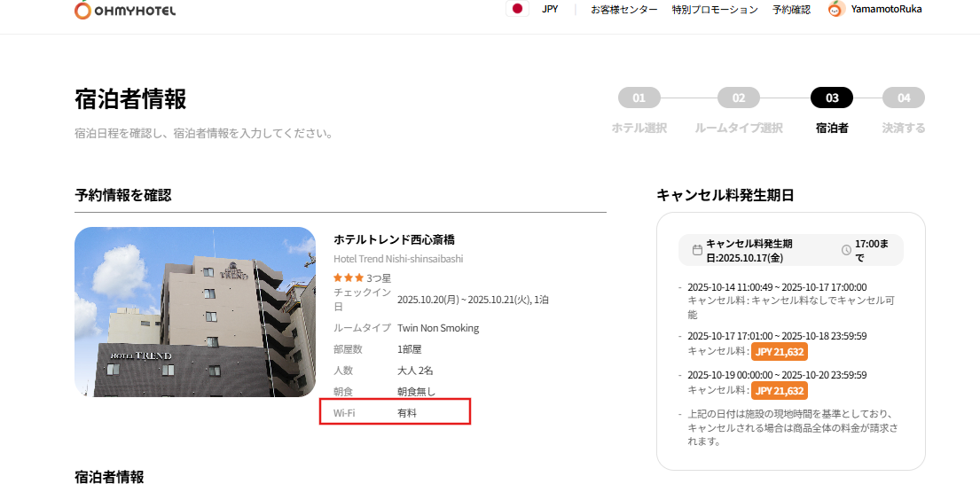Click calendar icon beside キャンセル料発生期日
Screen dimensions: 980x492
(697, 250)
